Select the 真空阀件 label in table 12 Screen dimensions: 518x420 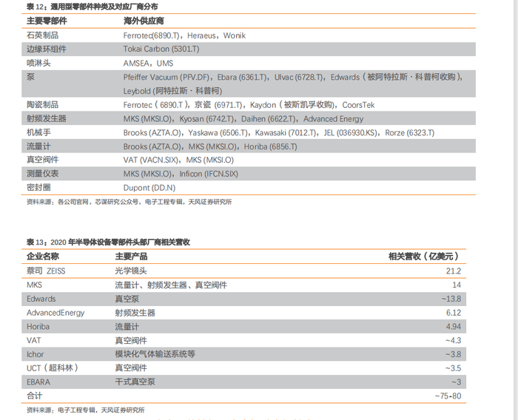coord(42,160)
